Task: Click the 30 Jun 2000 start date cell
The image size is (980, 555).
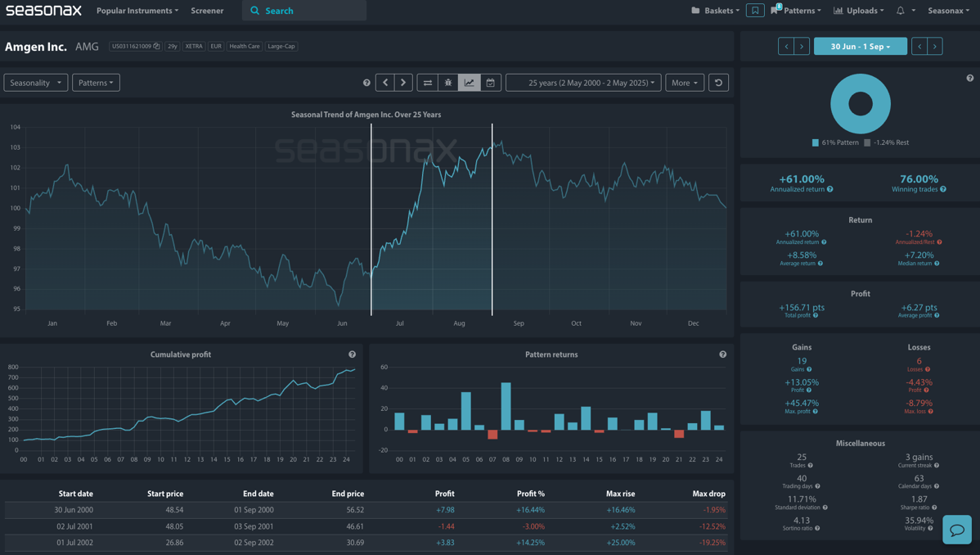Action: pyautogui.click(x=74, y=510)
